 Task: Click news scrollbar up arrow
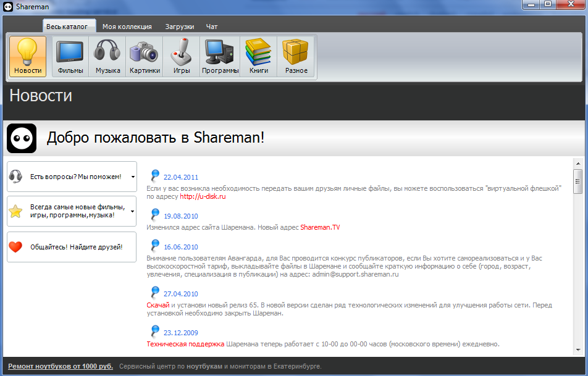point(578,164)
